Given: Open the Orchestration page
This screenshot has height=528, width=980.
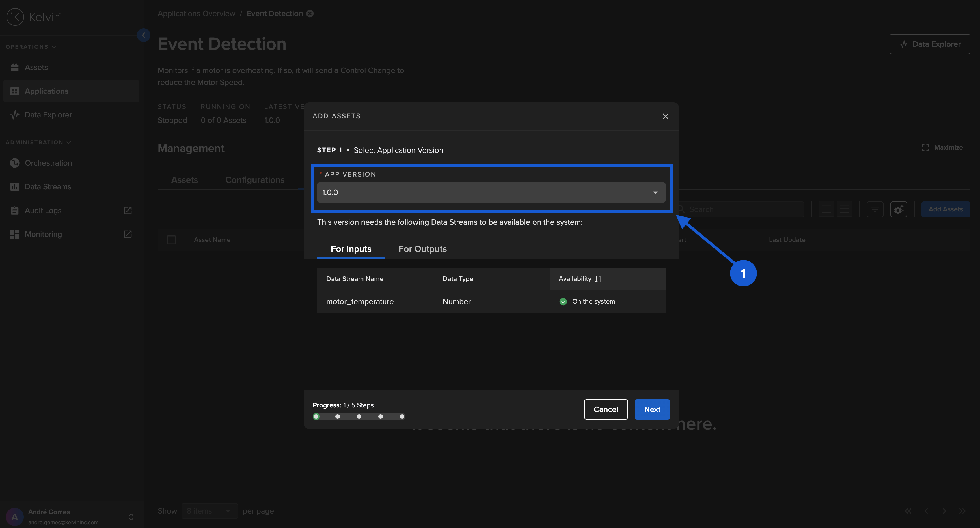Looking at the screenshot, I should (48, 162).
